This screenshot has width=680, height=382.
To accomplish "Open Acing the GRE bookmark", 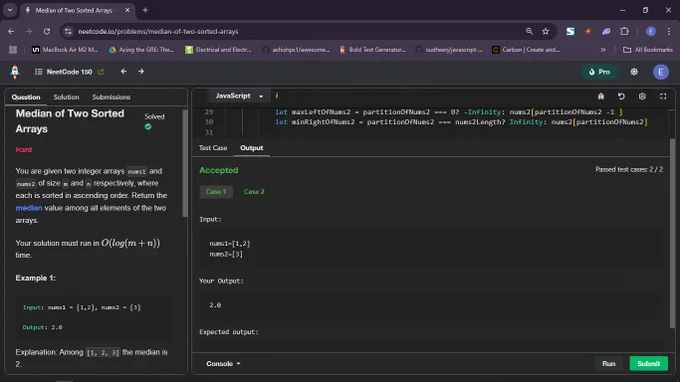I will 141,50.
